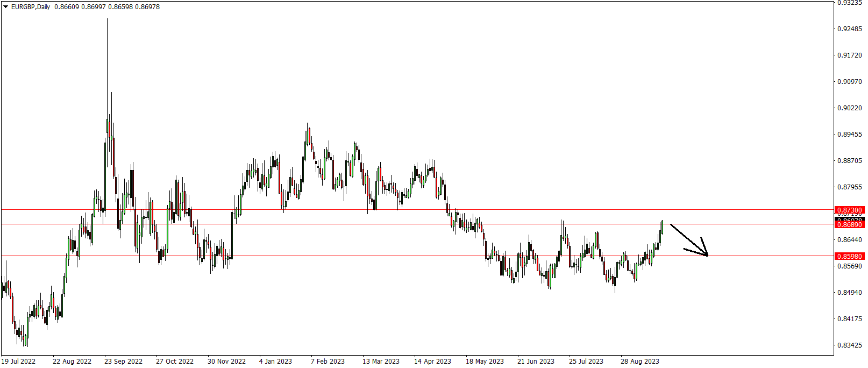
Task: Select the red 0.87300 level label
Action: [x=850, y=210]
